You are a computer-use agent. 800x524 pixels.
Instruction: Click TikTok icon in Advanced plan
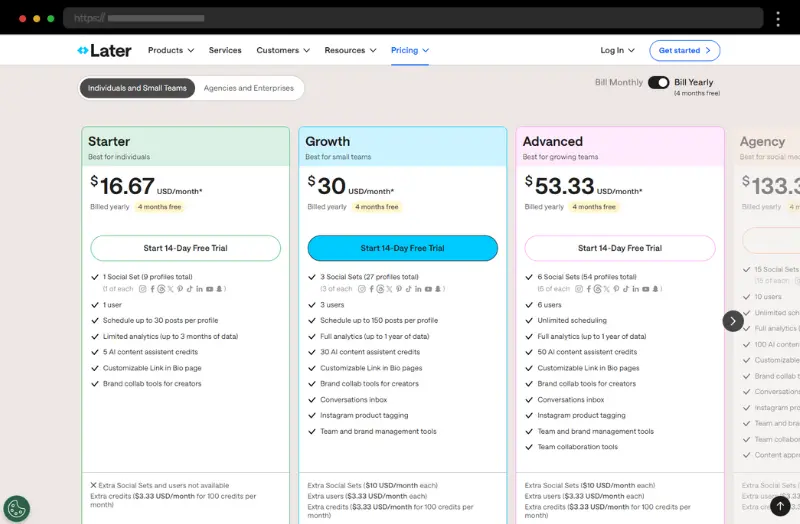tap(626, 289)
